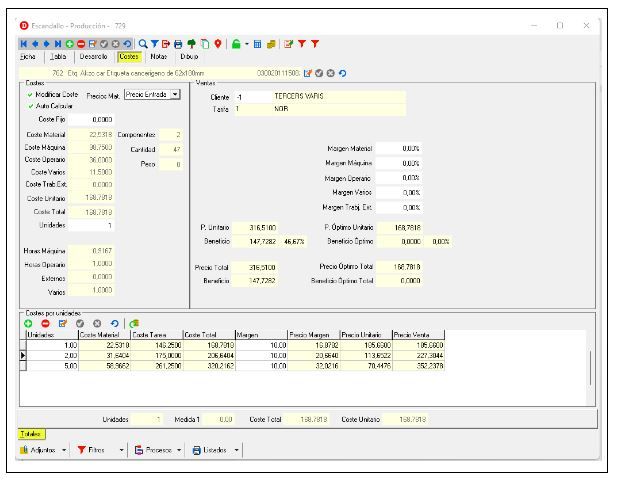Cancel changes in Costes por unidades toolbar
Image resolution: width=618 pixels, height=481 pixels.
[97, 324]
